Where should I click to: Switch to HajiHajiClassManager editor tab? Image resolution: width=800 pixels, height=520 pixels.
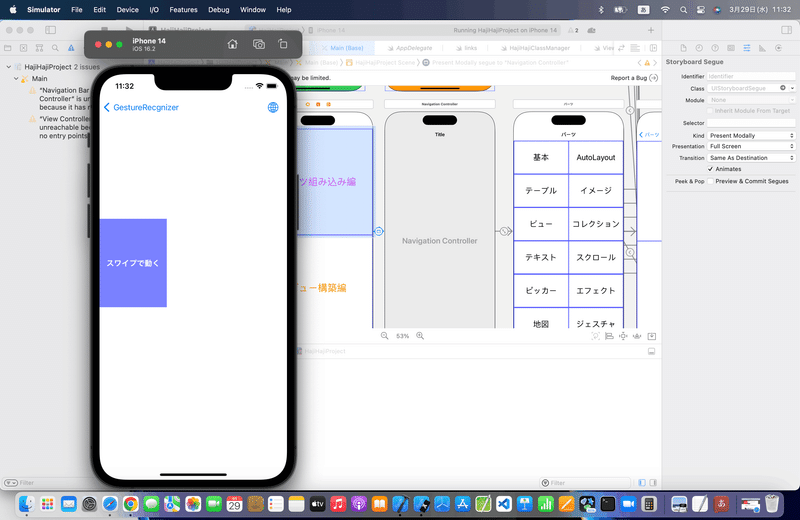pos(535,48)
